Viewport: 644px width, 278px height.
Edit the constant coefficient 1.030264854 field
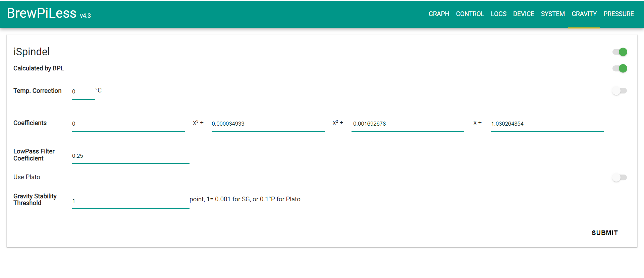[x=547, y=124]
